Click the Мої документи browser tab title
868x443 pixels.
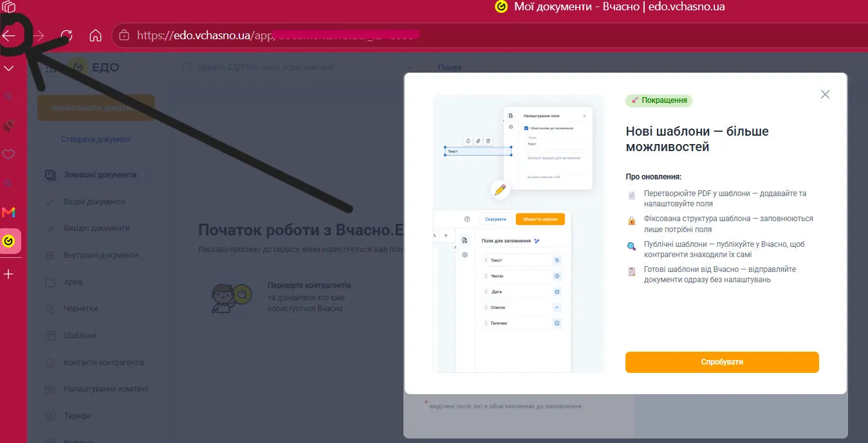coord(620,7)
